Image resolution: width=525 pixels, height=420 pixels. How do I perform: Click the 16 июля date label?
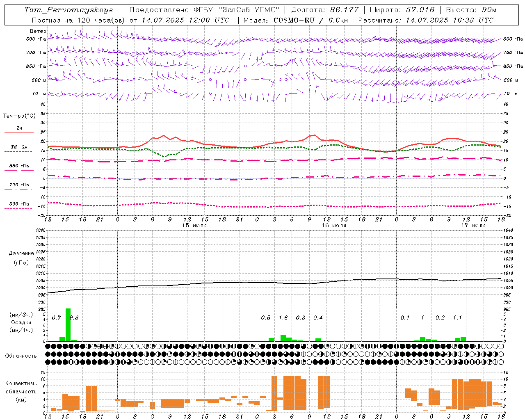point(334,226)
